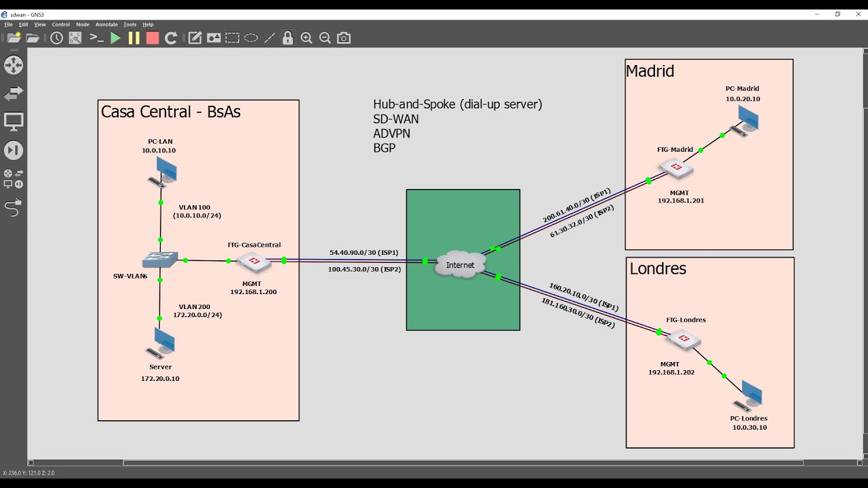Viewport: 868px width, 488px height.
Task: Click the '200.61.40.0/30 (ISP1)' link label
Action: pos(577,205)
